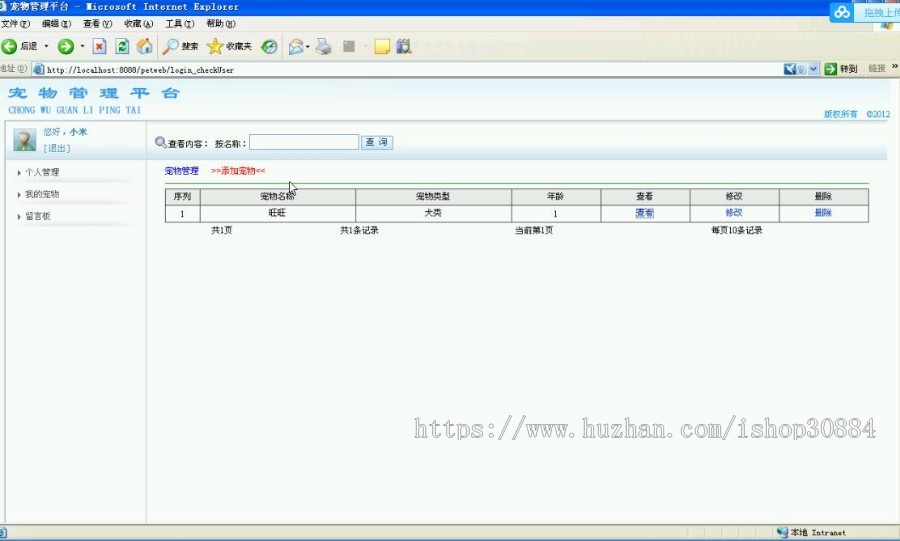Click the Mail envelope toolbar icon

point(296,46)
